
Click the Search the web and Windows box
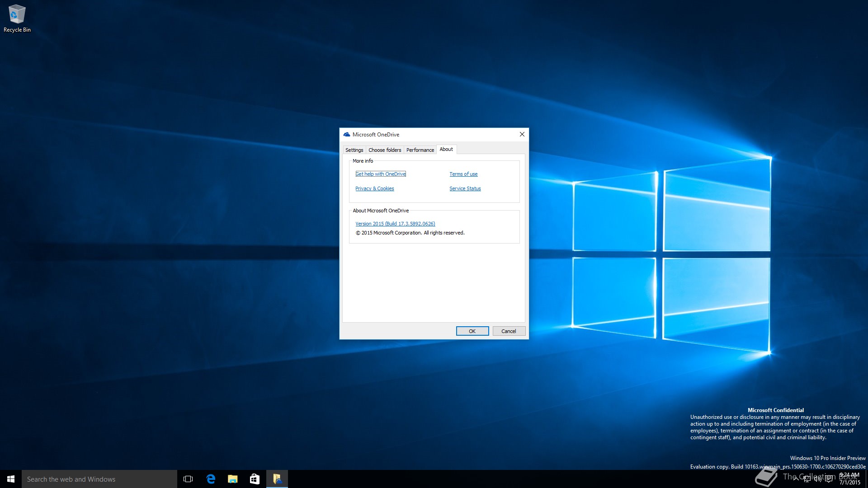(99, 479)
